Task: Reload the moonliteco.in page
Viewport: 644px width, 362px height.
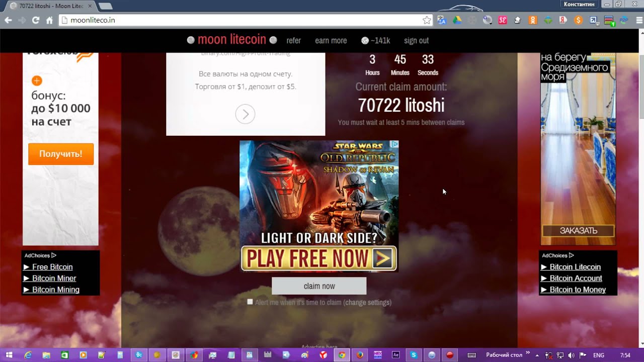Action: (36, 20)
